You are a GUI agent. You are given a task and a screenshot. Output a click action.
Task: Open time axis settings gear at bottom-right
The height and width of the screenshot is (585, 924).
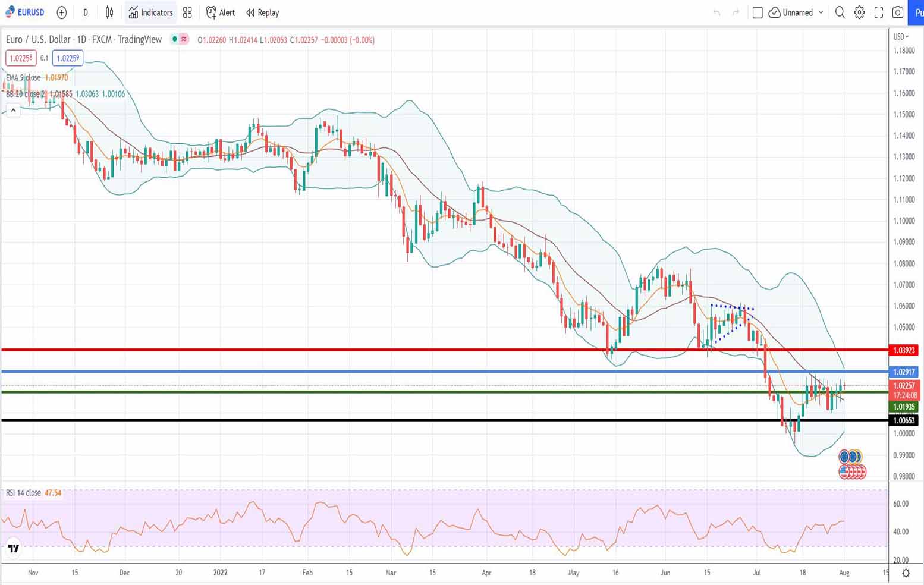(x=906, y=573)
